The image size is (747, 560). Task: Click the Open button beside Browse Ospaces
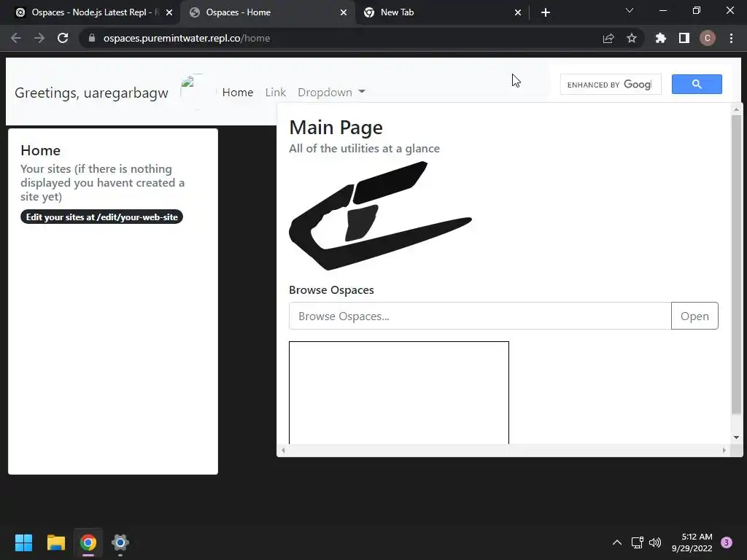[x=694, y=316]
